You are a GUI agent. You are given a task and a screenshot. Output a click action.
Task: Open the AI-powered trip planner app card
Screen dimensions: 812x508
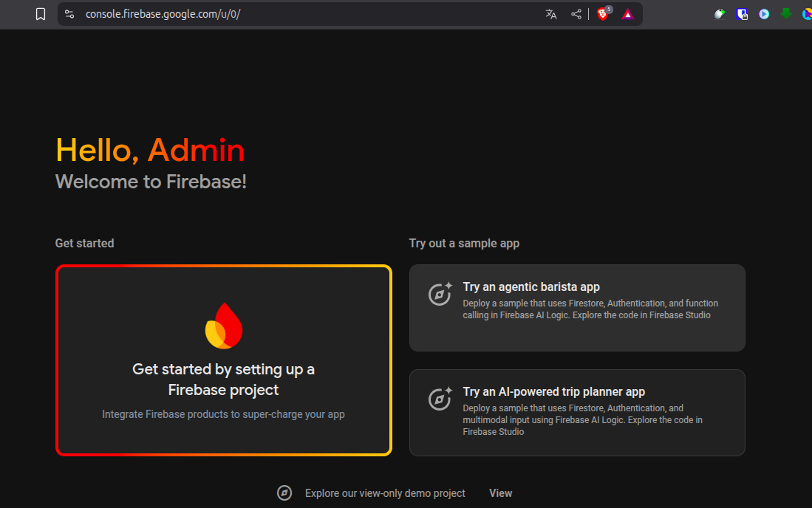point(577,412)
